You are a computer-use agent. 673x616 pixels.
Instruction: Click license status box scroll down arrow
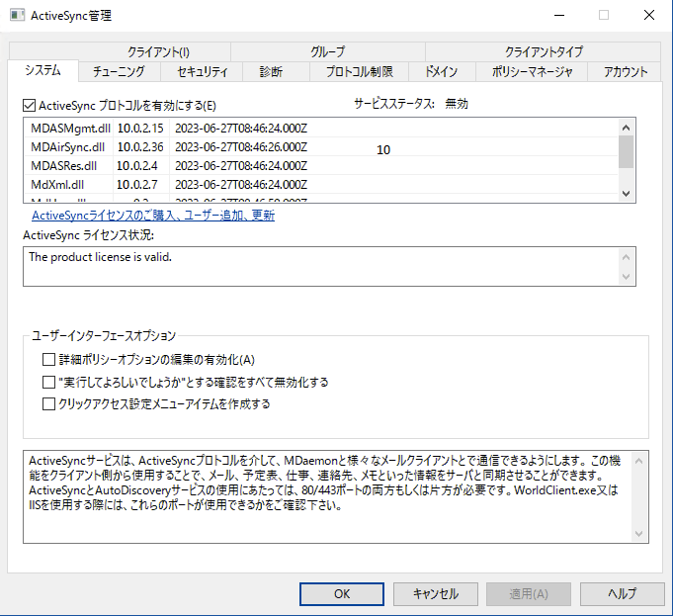(626, 276)
